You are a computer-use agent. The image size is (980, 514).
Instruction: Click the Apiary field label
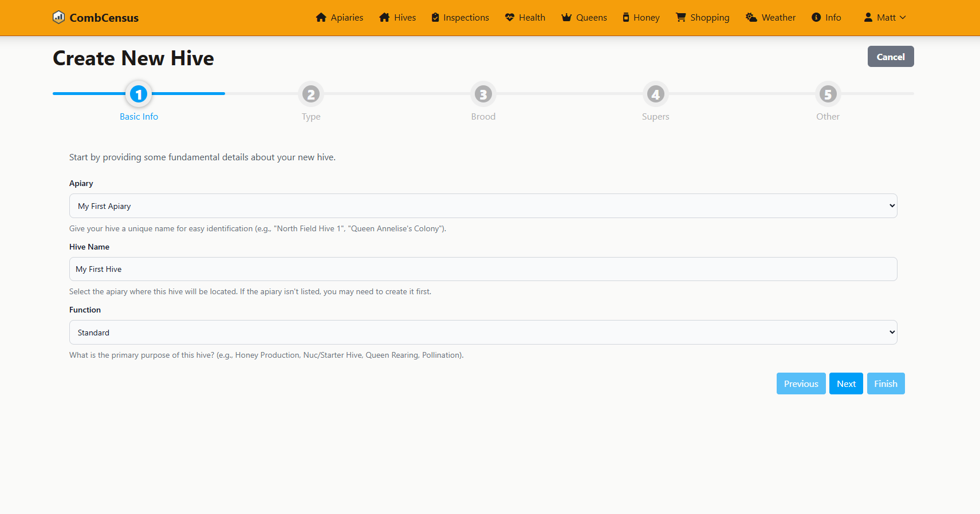pos(81,183)
